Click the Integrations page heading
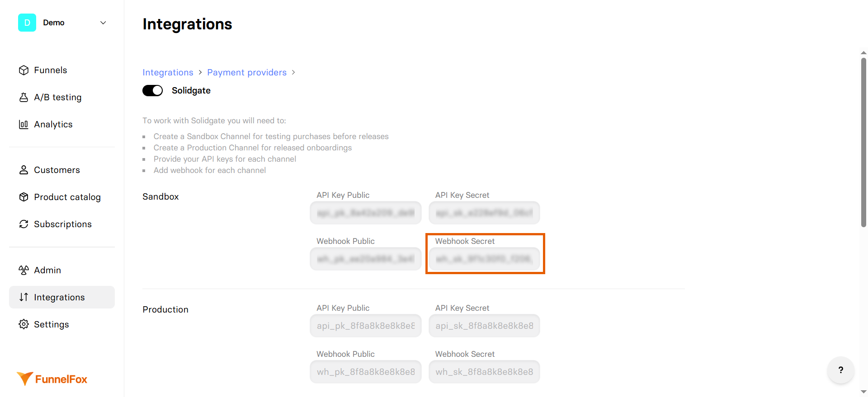868x397 pixels. point(187,24)
